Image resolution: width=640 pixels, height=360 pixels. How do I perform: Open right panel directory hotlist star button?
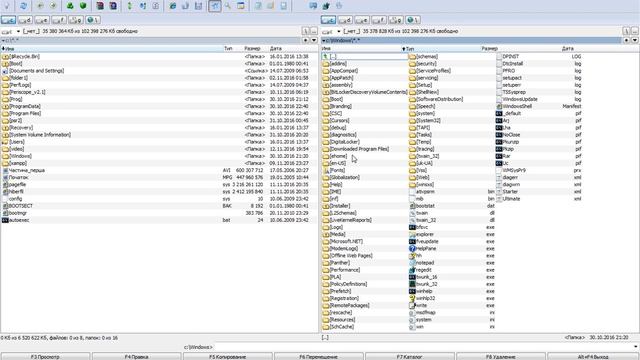click(626, 40)
